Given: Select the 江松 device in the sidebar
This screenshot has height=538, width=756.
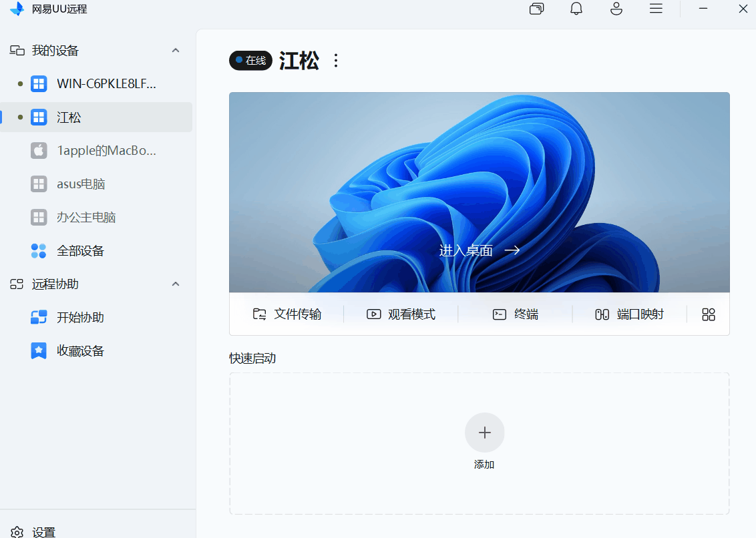Looking at the screenshot, I should (96, 117).
